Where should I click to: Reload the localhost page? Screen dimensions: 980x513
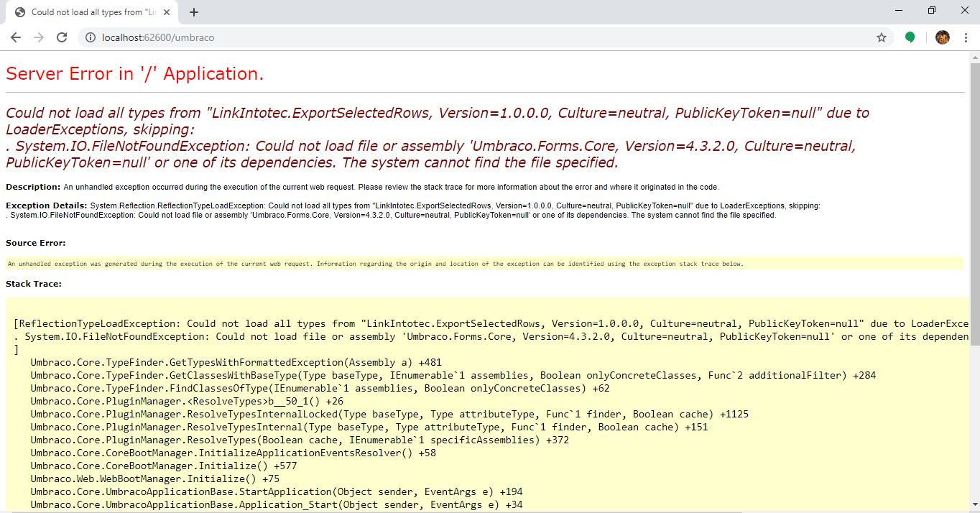tap(62, 37)
